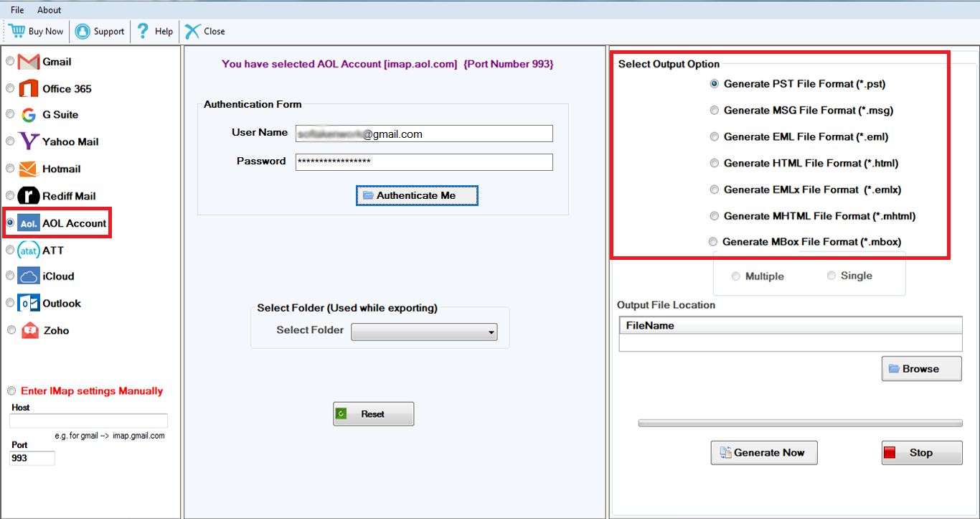The height and width of the screenshot is (519, 980).
Task: Select Generate MSG File Format option
Action: coord(715,111)
